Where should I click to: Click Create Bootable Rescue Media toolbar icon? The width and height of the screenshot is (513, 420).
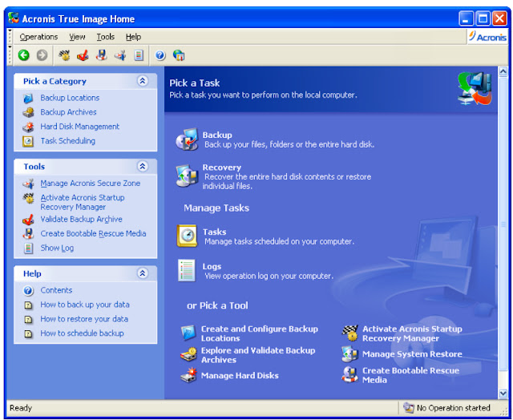coord(102,55)
